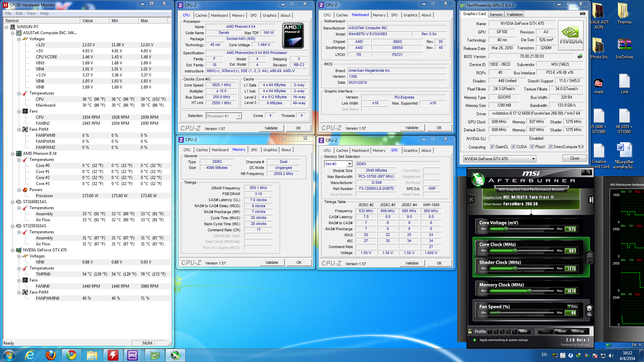The height and width of the screenshot is (362, 644).
Task: Click Afterburner Kombustor 'K' side button
Action: point(471,200)
